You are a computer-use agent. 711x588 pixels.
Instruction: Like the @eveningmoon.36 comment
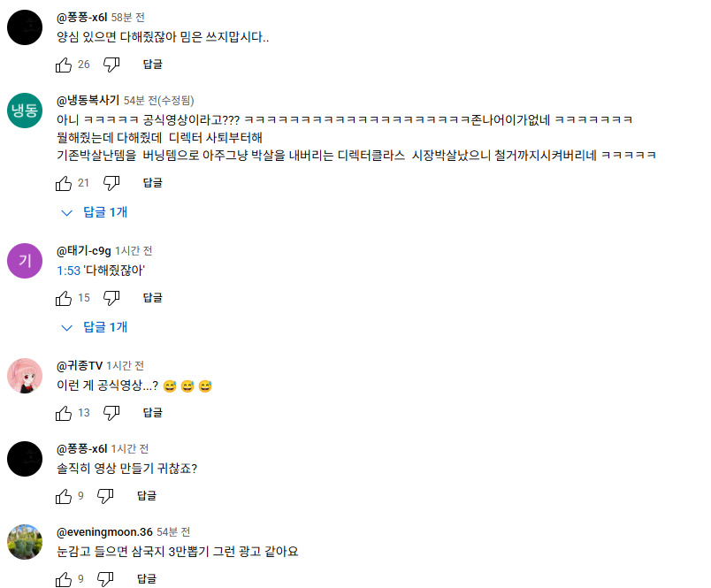click(64, 579)
